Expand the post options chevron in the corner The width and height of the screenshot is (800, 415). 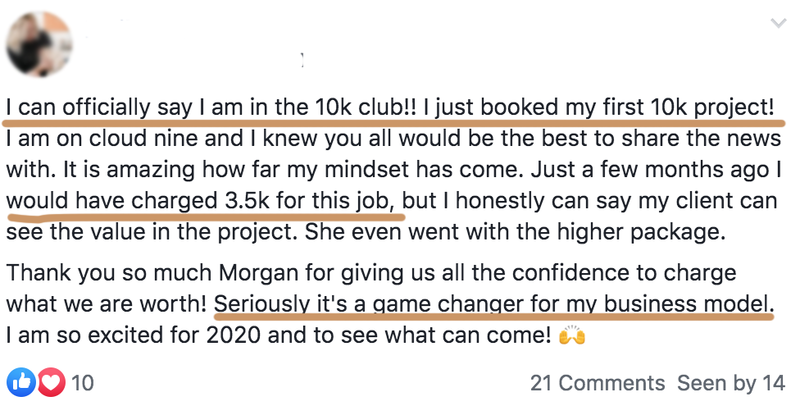(x=778, y=23)
